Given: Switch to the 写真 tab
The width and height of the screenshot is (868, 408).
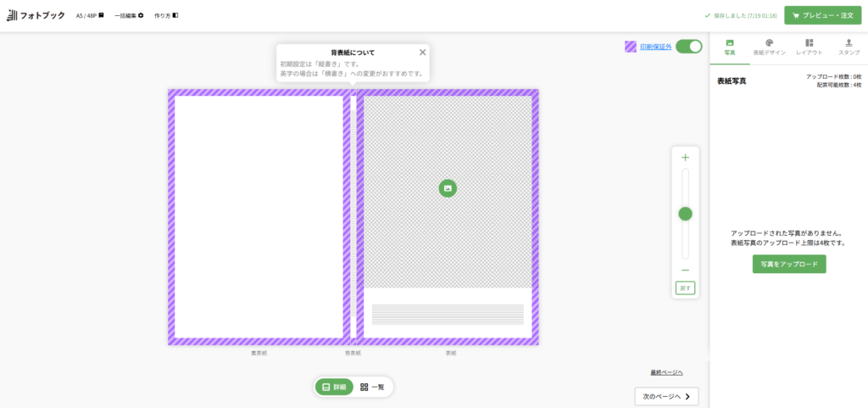Looking at the screenshot, I should pyautogui.click(x=730, y=47).
